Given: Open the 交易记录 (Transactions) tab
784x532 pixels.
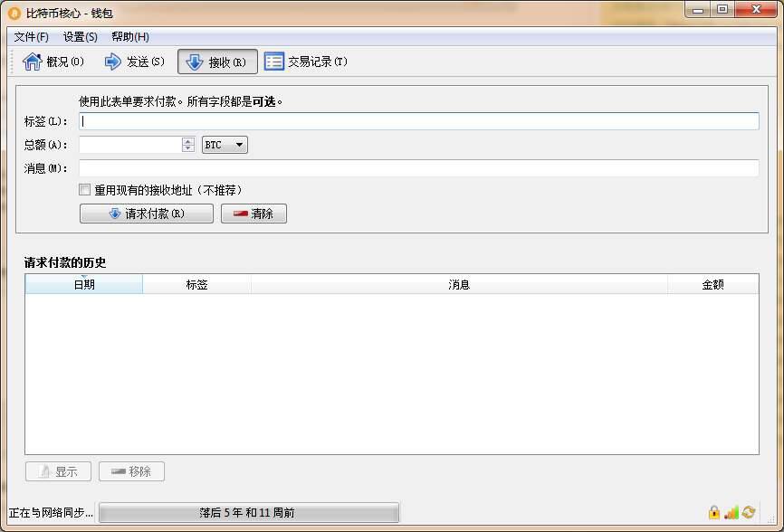Looking at the screenshot, I should pos(305,62).
